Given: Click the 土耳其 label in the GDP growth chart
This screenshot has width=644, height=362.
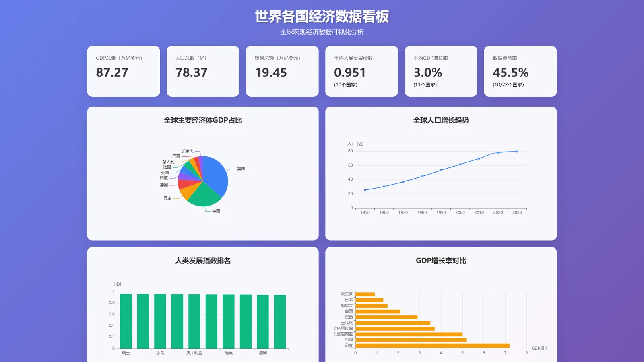Looking at the screenshot, I should point(347,323).
